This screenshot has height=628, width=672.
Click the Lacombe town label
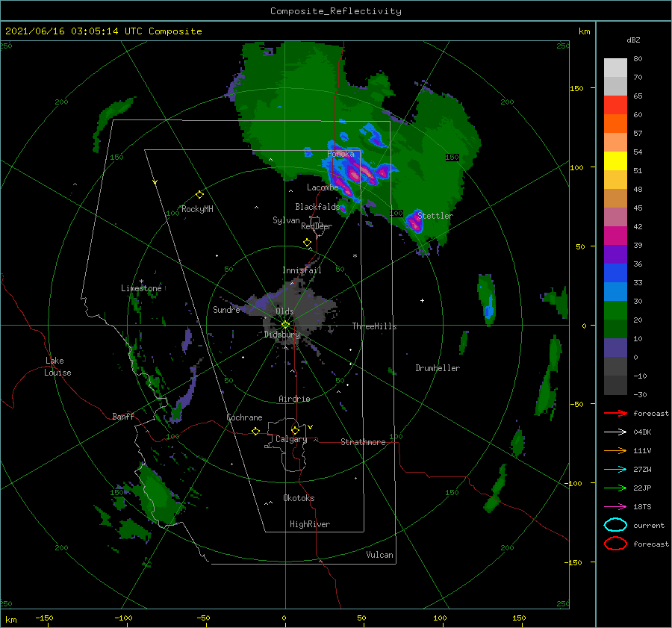point(323,187)
